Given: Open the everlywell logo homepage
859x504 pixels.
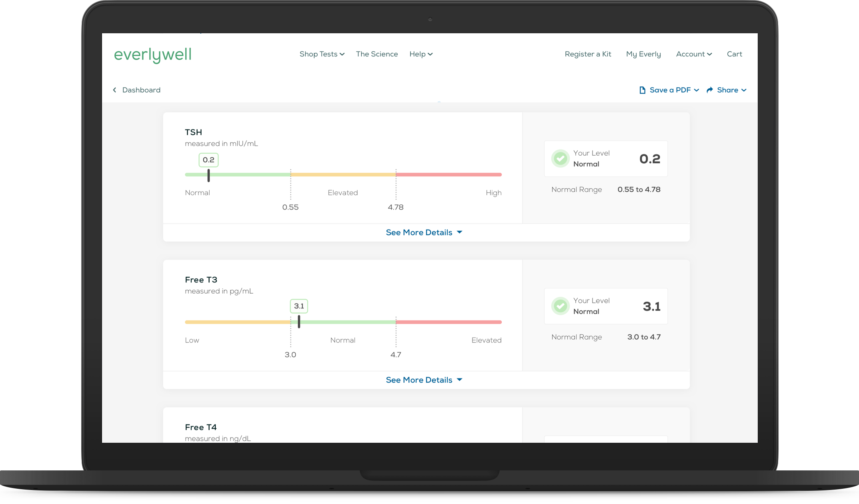Looking at the screenshot, I should click(x=152, y=55).
